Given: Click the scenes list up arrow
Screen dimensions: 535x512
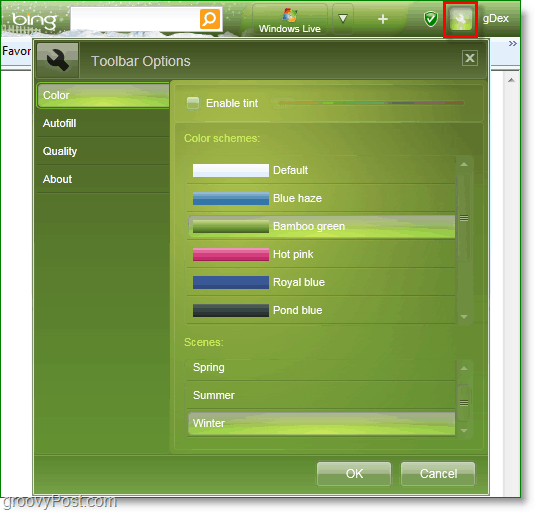Looking at the screenshot, I should pos(464,368).
